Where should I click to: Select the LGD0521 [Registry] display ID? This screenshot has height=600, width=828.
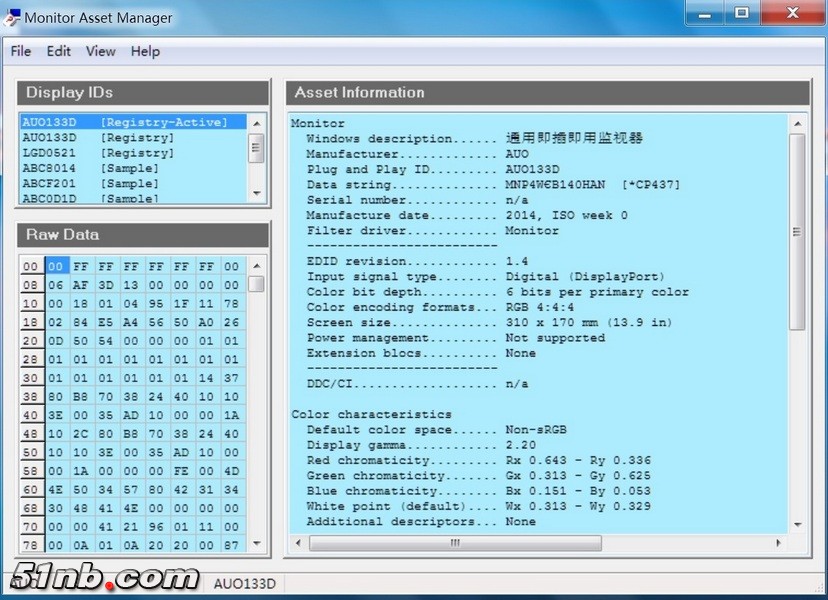(x=98, y=153)
